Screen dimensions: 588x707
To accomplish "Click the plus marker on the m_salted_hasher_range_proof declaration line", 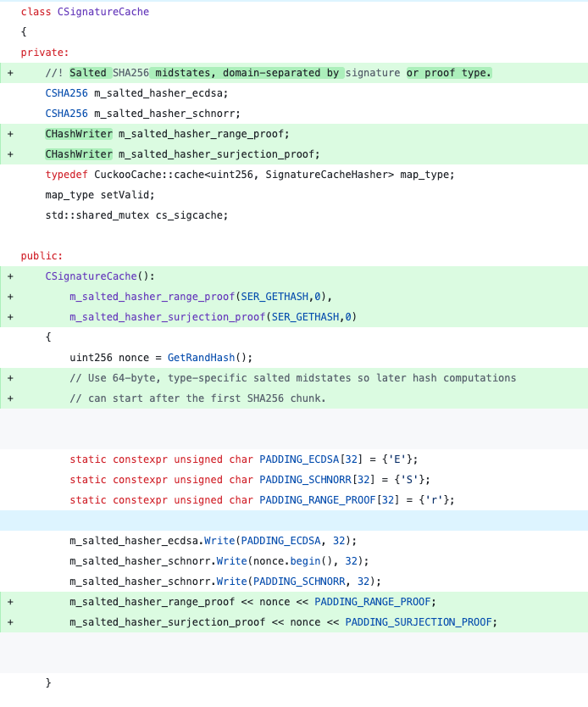I will 10,134.
